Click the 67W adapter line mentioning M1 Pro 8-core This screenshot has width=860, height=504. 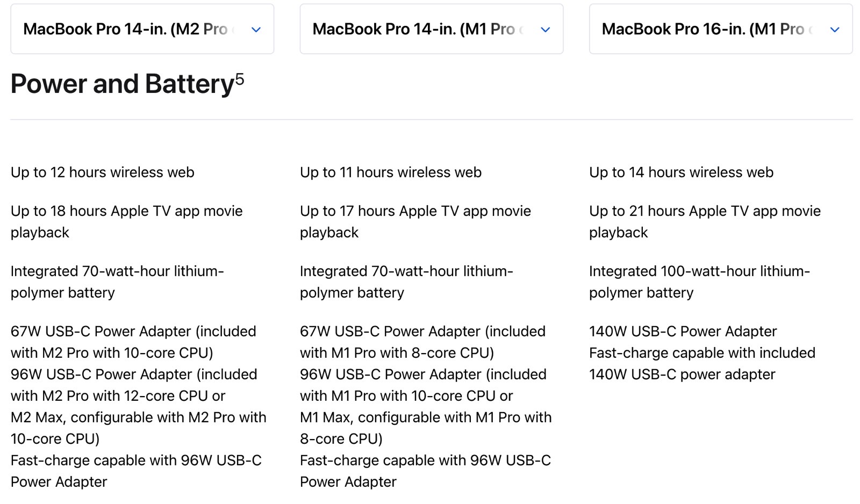point(422,342)
